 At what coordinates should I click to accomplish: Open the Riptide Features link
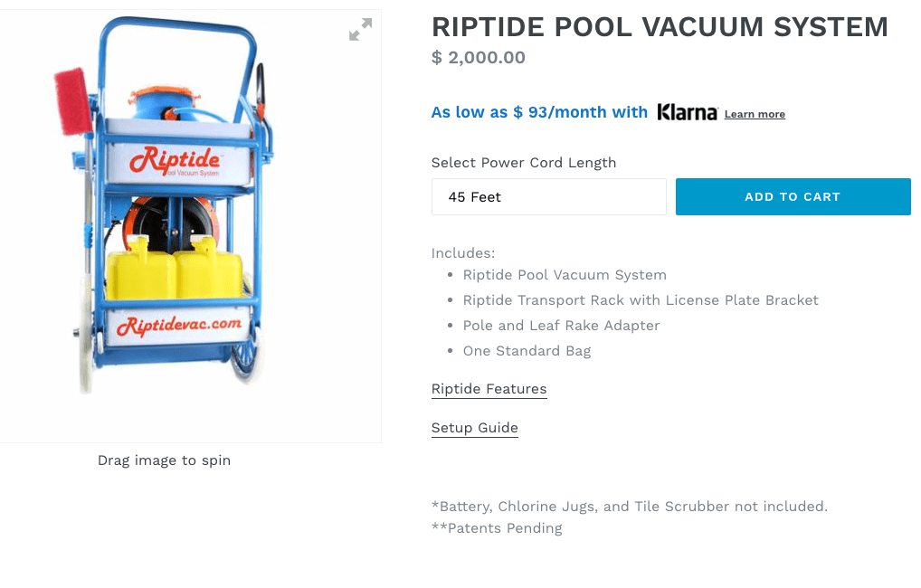click(x=489, y=389)
